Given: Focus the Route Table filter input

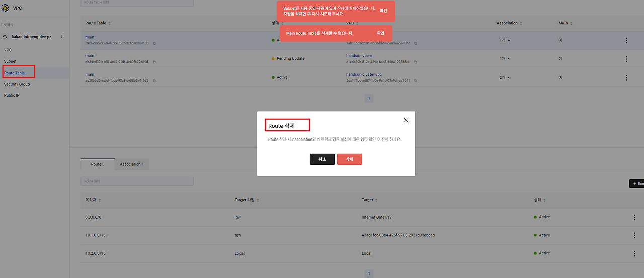Looking at the screenshot, I should click(x=137, y=3).
